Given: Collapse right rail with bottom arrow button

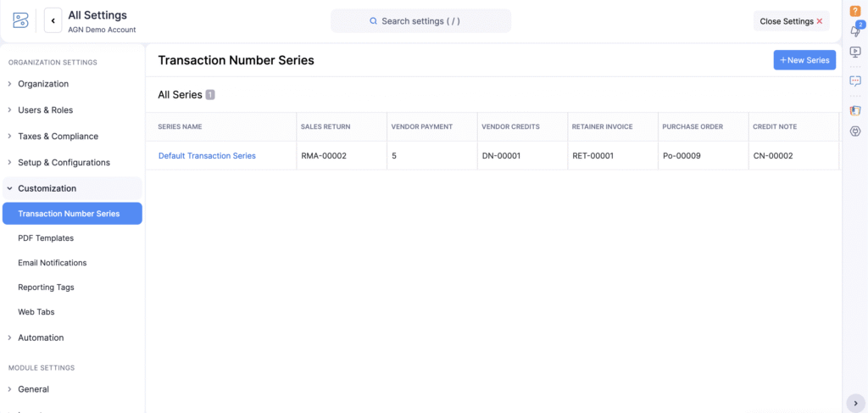Looking at the screenshot, I should (x=855, y=403).
